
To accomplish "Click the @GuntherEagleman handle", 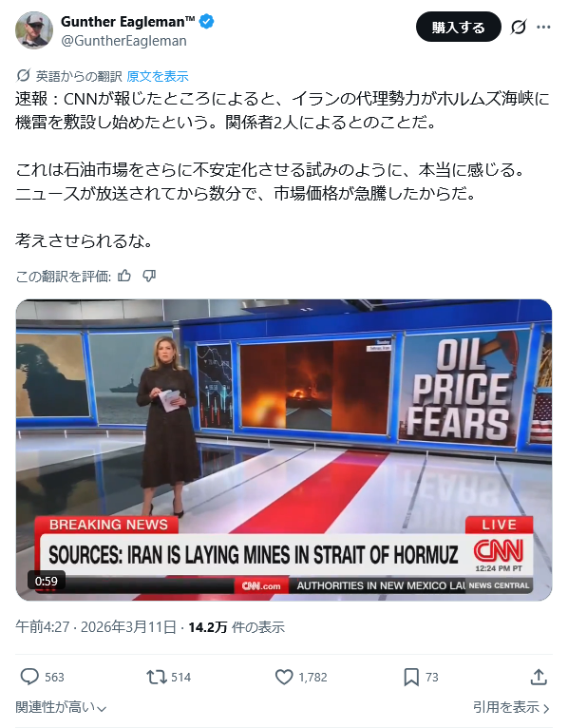I will [123, 41].
